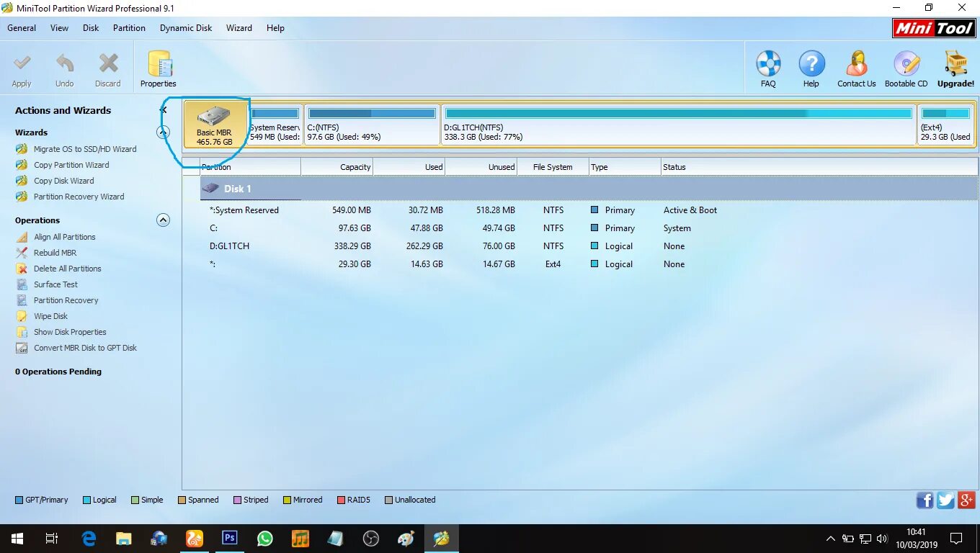Click the Wipe Disk icon
980x553 pixels.
[22, 316]
